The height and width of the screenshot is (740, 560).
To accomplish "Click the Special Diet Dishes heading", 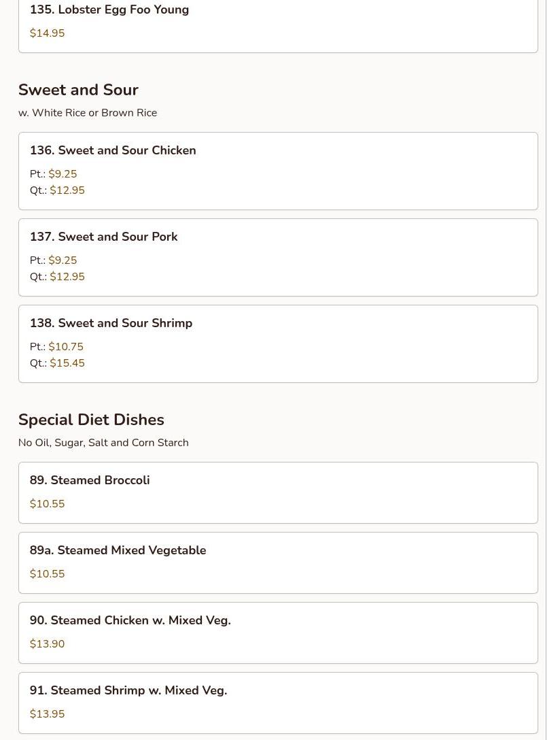I will point(91,420).
